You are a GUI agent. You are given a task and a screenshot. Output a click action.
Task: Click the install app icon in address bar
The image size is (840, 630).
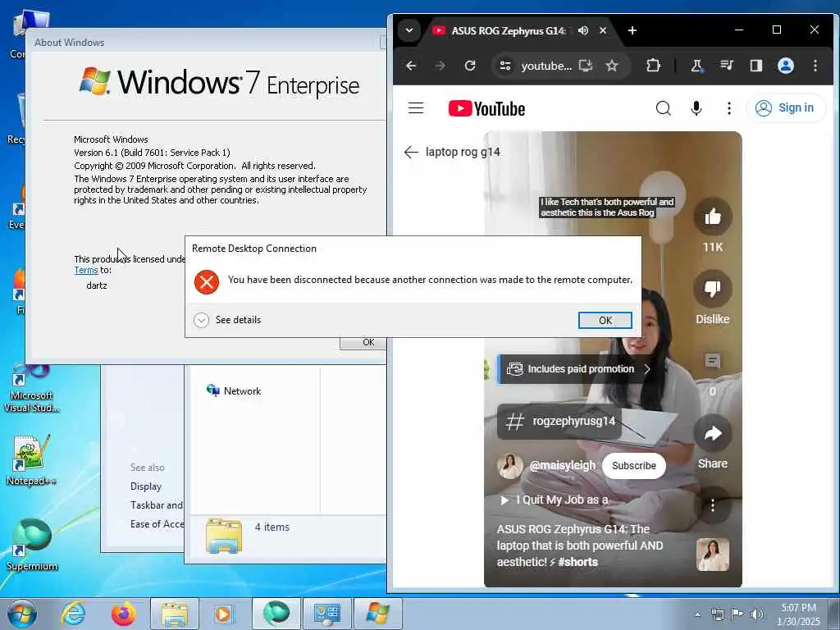586,66
